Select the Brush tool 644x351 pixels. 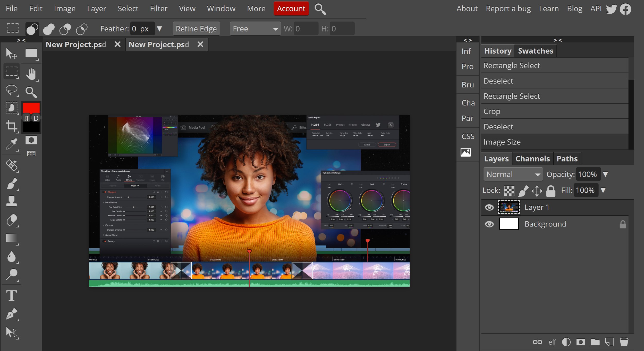(12, 184)
